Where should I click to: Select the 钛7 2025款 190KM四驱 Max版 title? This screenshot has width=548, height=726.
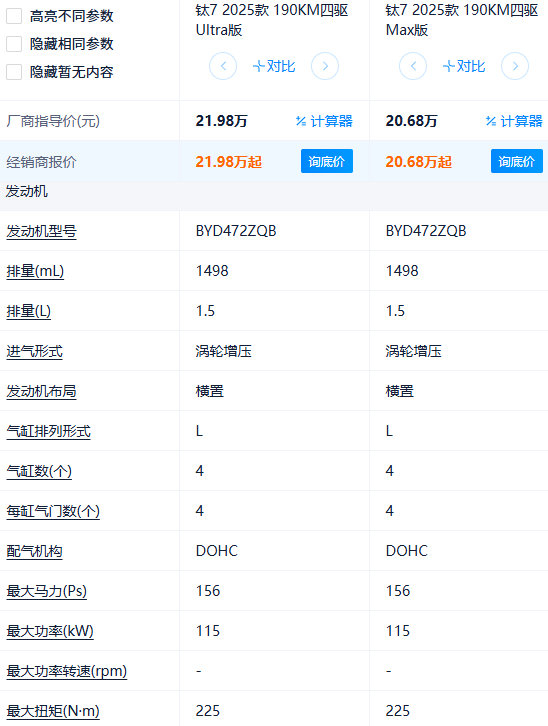pos(462,20)
